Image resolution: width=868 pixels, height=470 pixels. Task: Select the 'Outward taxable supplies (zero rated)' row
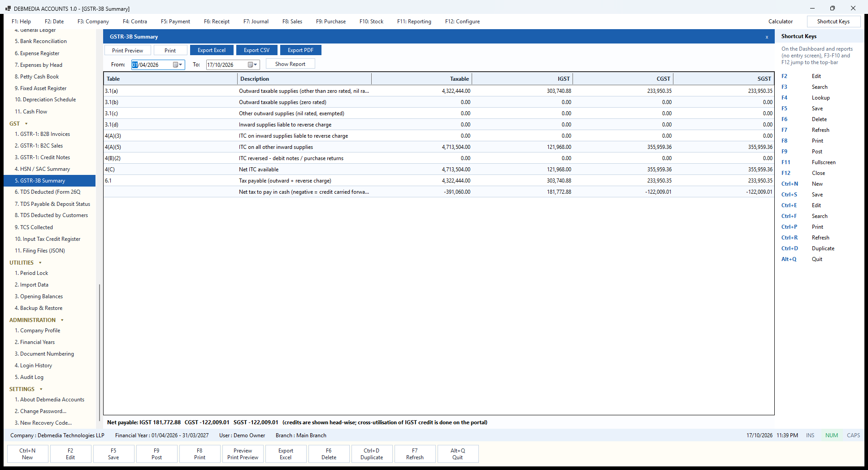(x=439, y=102)
